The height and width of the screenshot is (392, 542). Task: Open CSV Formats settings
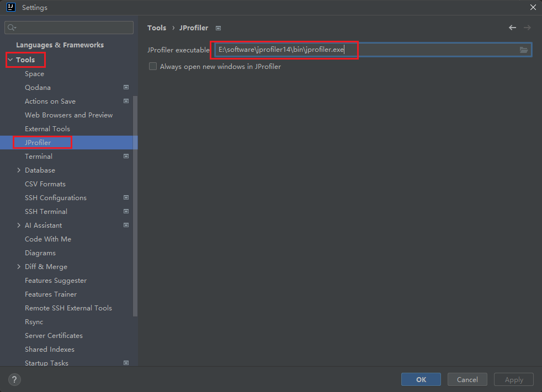click(x=45, y=184)
